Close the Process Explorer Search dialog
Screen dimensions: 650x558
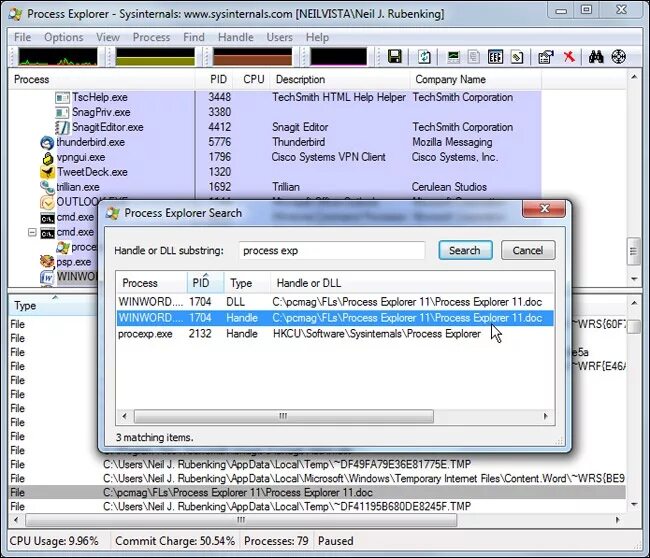544,209
